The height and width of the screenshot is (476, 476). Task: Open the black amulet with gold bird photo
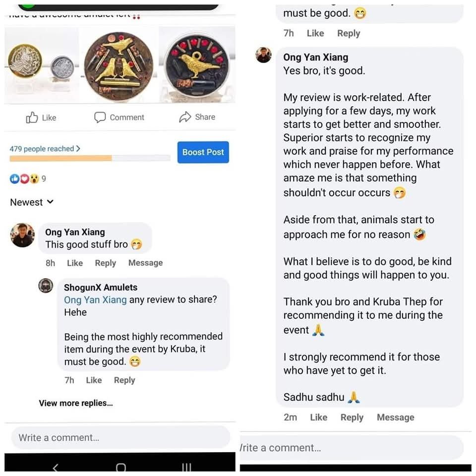(x=197, y=64)
